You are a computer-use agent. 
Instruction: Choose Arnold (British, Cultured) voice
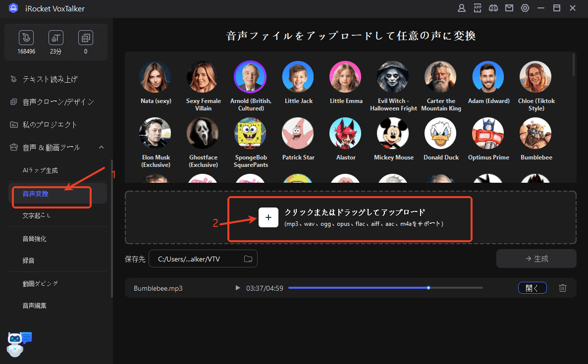(x=250, y=77)
